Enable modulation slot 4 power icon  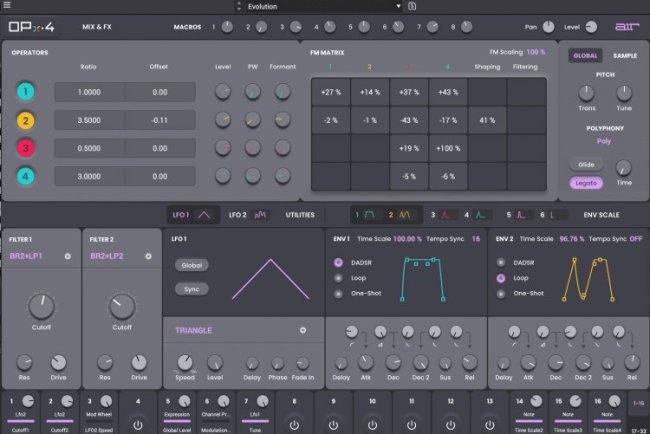pyautogui.click(x=138, y=425)
